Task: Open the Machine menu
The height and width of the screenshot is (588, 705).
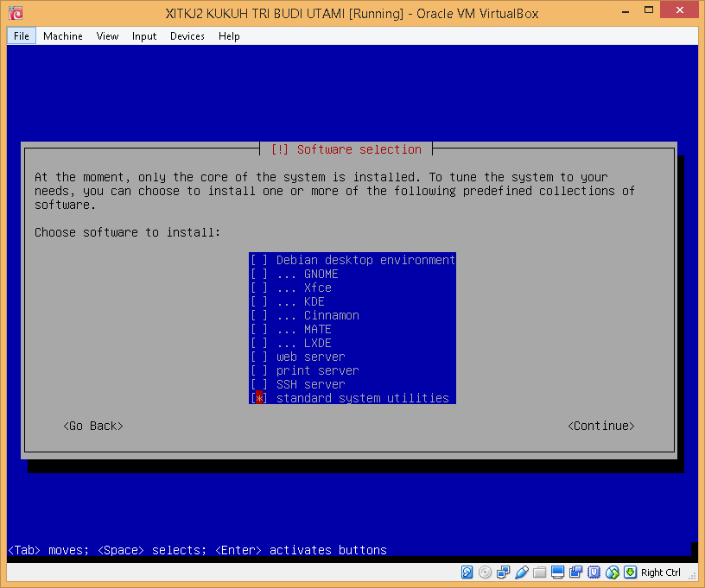Action: click(x=63, y=36)
